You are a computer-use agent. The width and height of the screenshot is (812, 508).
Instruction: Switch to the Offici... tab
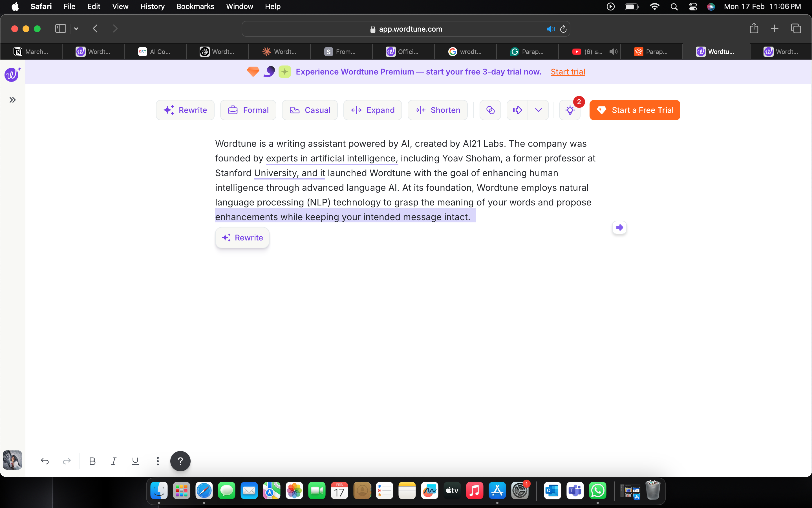tap(403, 51)
